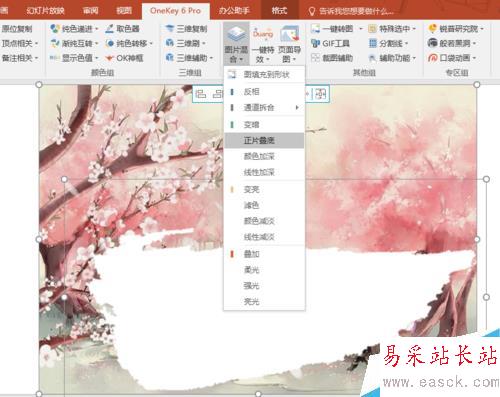Open the GIF工具 tool
The image size is (500, 397).
tap(330, 43)
